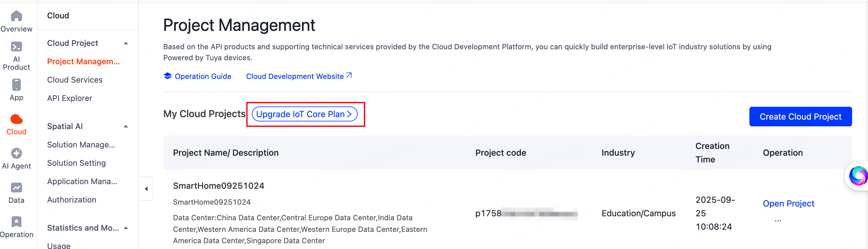Select the red Cloud sidebar icon
This screenshot has height=249, width=868.
tap(16, 119)
